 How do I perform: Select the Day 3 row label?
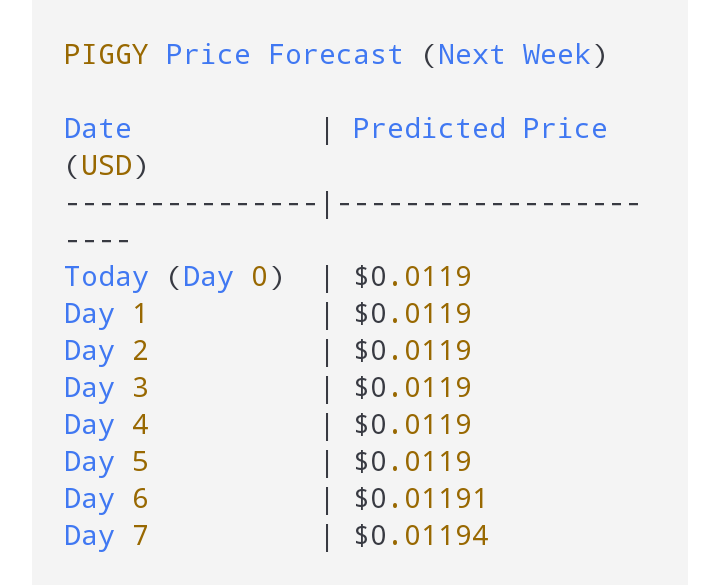(106, 388)
